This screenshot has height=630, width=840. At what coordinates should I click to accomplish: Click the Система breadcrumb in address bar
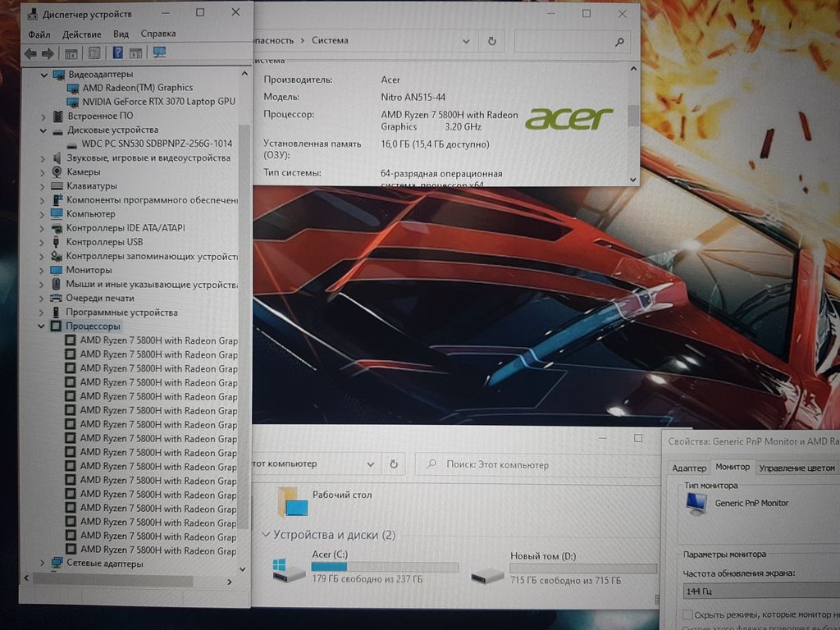[x=330, y=40]
